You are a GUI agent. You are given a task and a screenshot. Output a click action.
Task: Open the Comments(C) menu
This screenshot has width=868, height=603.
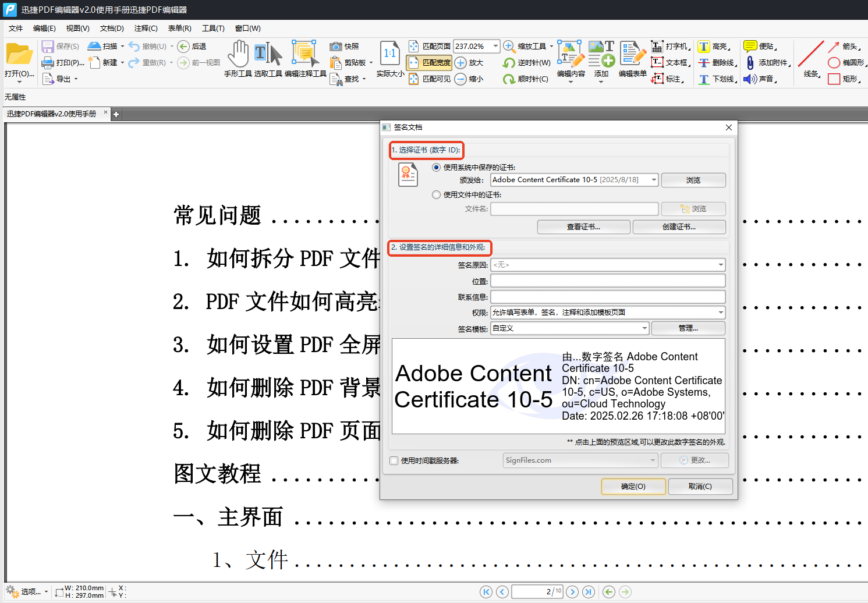(x=146, y=28)
